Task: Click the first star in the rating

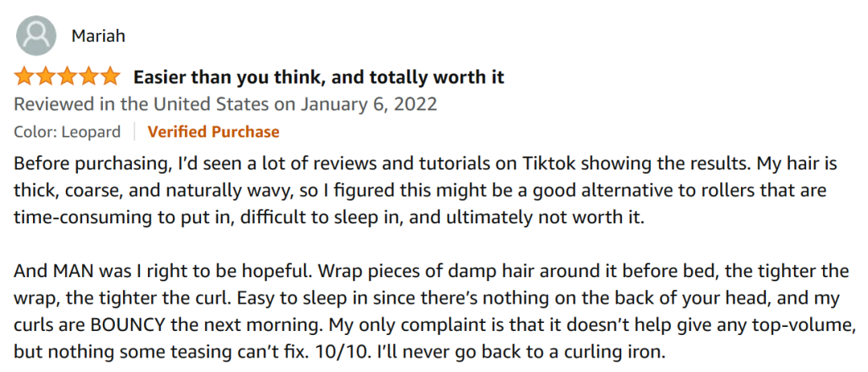Action: [x=24, y=77]
